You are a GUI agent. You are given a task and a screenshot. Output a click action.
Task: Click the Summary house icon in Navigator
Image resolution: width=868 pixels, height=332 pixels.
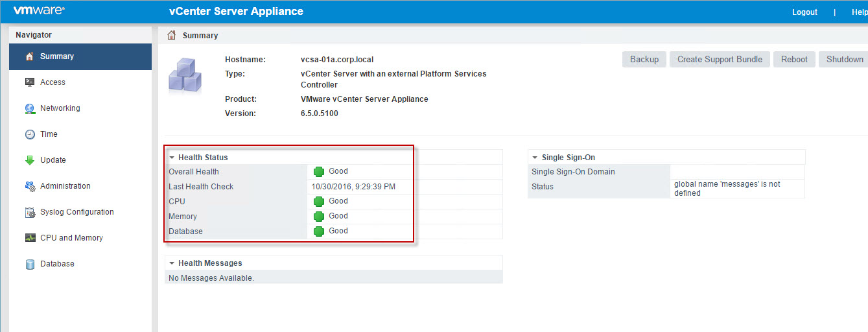[x=29, y=56]
